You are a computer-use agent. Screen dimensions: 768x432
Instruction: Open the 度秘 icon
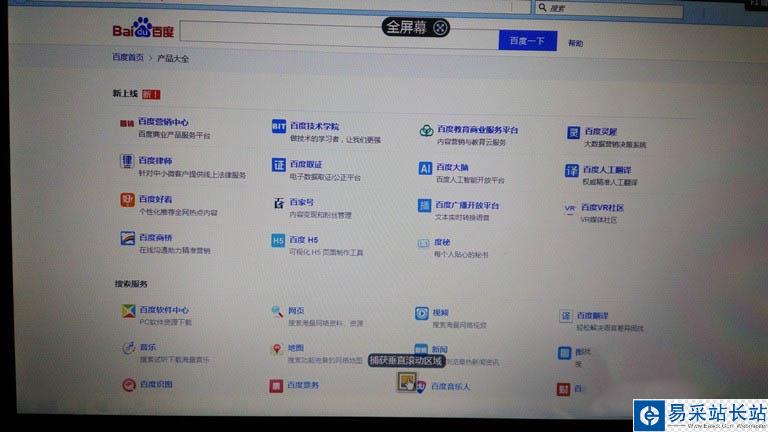click(423, 243)
